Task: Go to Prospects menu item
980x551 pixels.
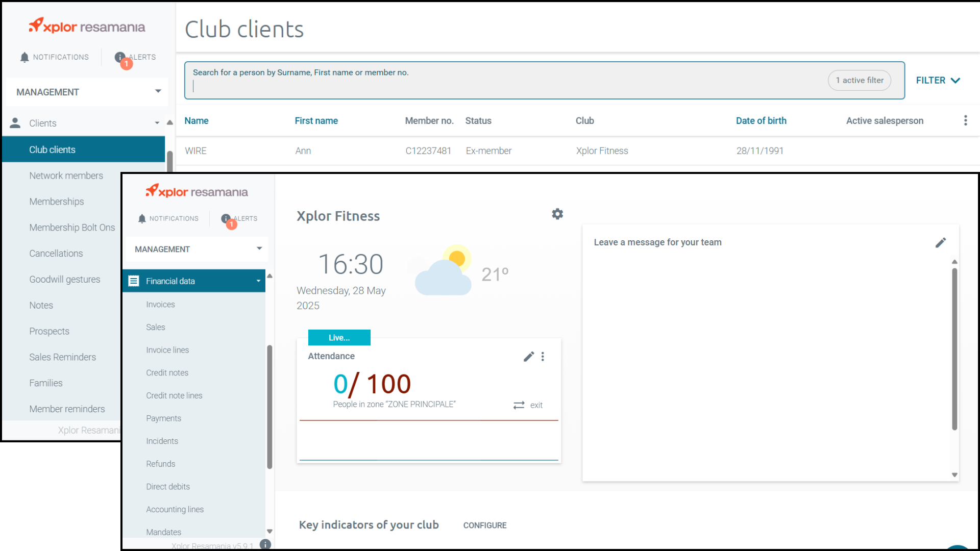Action: point(50,331)
